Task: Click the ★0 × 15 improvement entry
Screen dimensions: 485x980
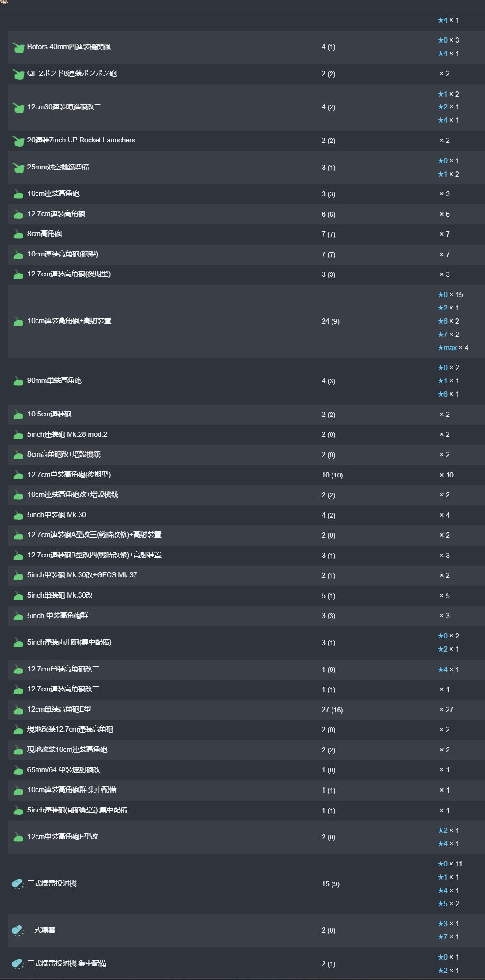Action: (x=450, y=295)
